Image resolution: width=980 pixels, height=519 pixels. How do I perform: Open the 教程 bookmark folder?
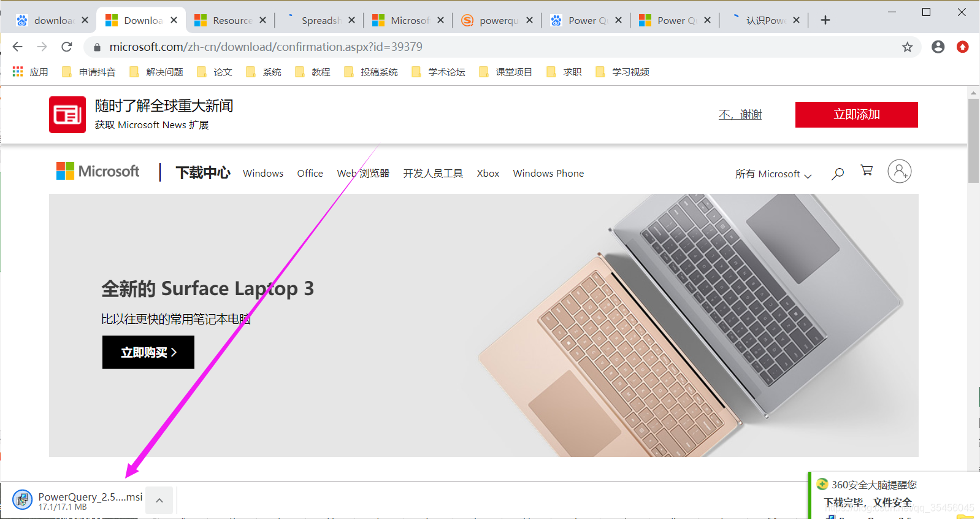pos(313,72)
